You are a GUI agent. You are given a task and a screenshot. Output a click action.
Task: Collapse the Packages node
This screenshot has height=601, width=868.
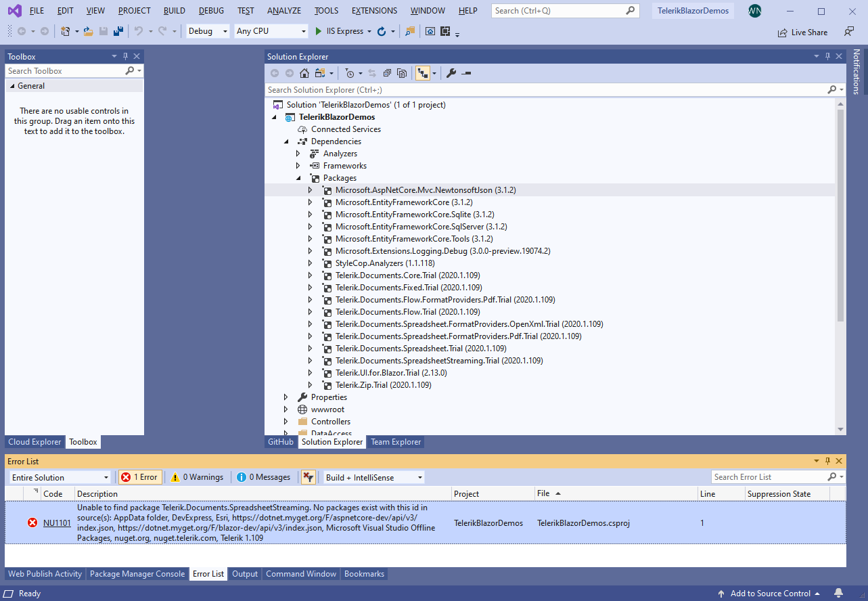[298, 178]
